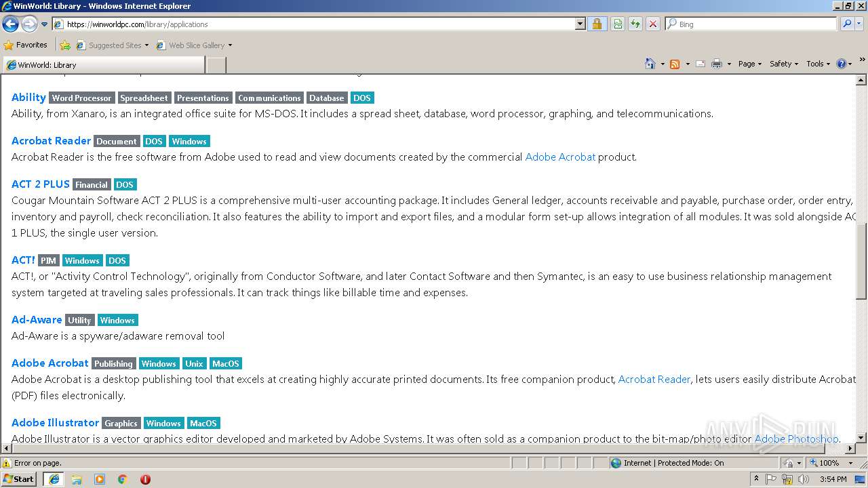Image resolution: width=868 pixels, height=488 pixels.
Task: Go back with the browser Back arrow
Action: click(x=10, y=24)
